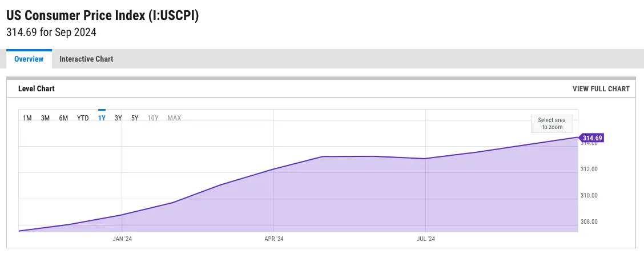The height and width of the screenshot is (258, 644).
Task: Click the JUL '24 axis label
Action: [x=426, y=239]
